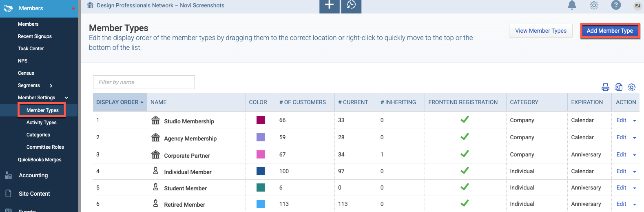The height and width of the screenshot is (212, 644).
Task: Click the building icon for Corporate Partner
Action: pyautogui.click(x=155, y=154)
